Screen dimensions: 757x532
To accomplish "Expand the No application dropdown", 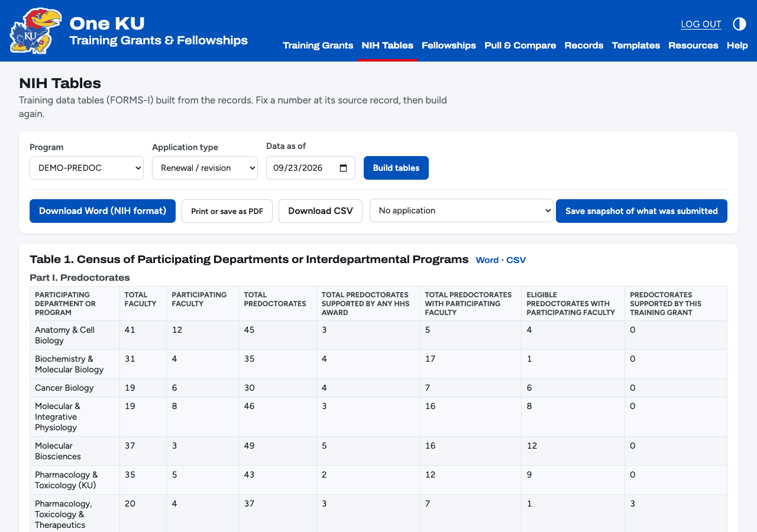I will coord(461,210).
